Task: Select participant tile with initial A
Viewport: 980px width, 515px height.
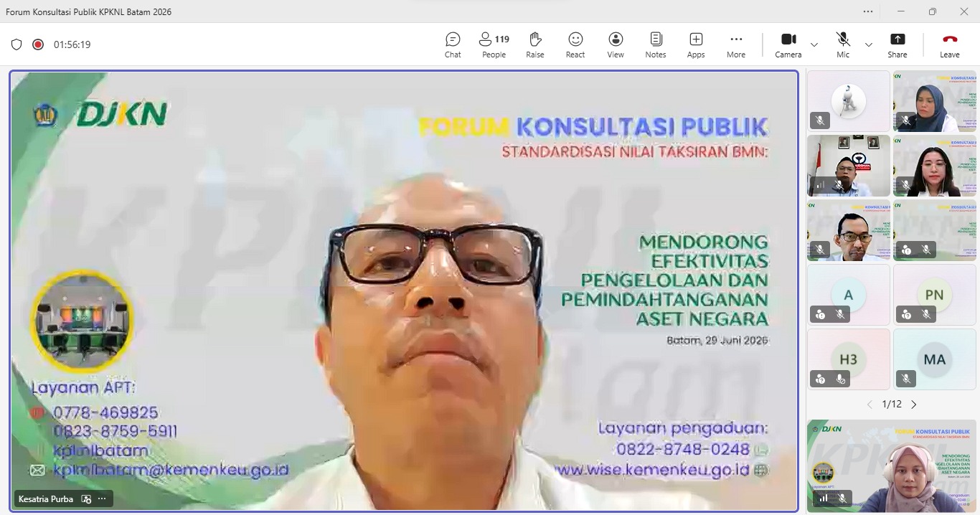Action: pos(849,295)
